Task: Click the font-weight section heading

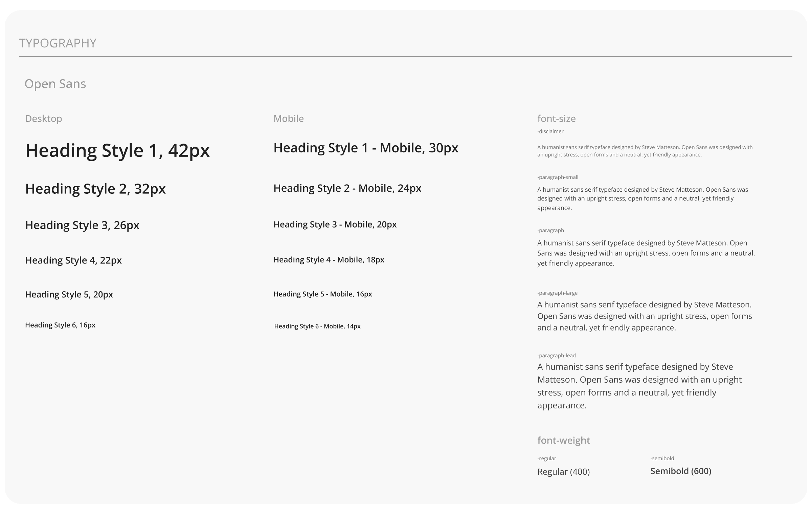Action: (x=564, y=440)
